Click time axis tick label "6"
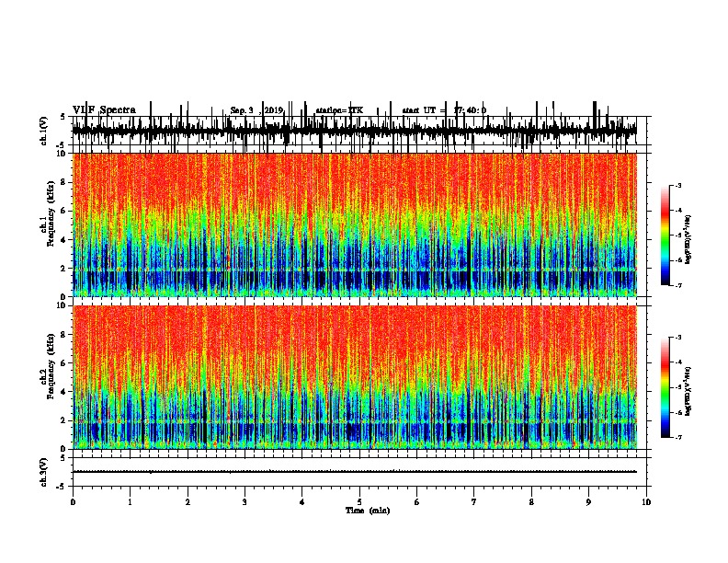The image size is (728, 563). pos(417,502)
